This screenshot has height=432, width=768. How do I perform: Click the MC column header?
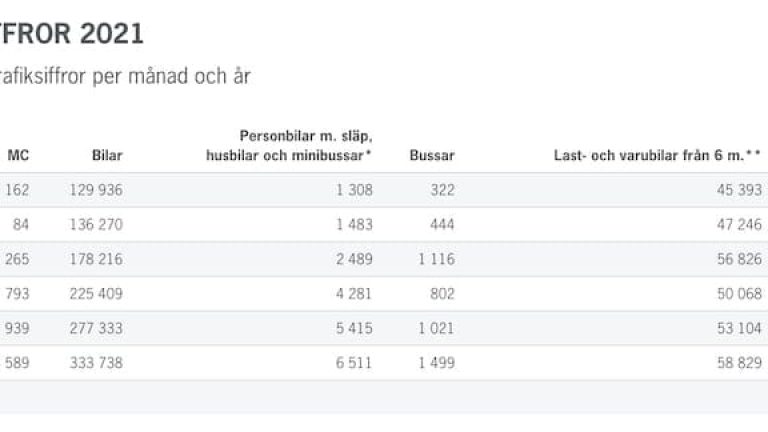pos(18,155)
